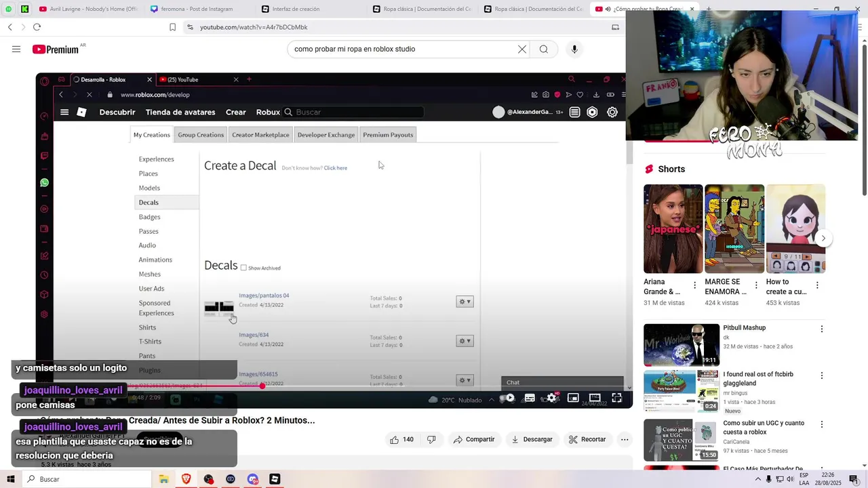Open File Explorer from the taskbar
868x488 pixels.
[x=164, y=479]
